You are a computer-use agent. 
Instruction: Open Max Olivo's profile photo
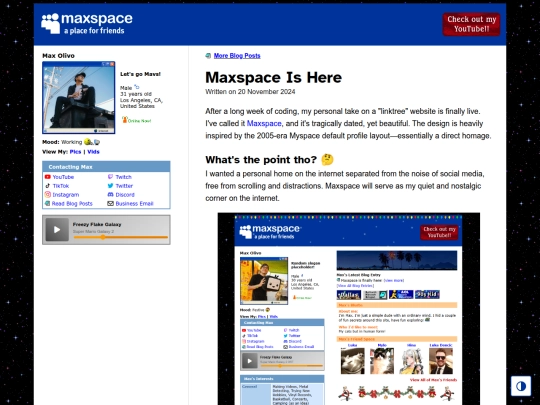click(79, 97)
